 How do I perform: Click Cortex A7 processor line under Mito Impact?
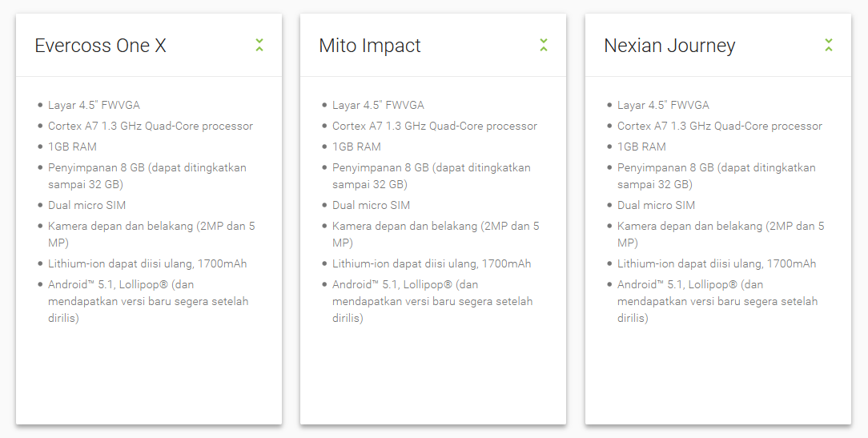pyautogui.click(x=435, y=126)
